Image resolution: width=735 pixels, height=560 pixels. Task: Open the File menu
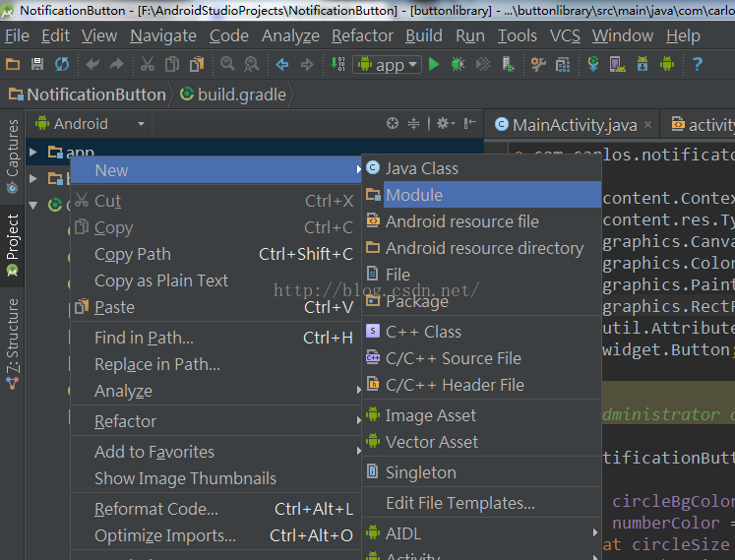pos(17,35)
